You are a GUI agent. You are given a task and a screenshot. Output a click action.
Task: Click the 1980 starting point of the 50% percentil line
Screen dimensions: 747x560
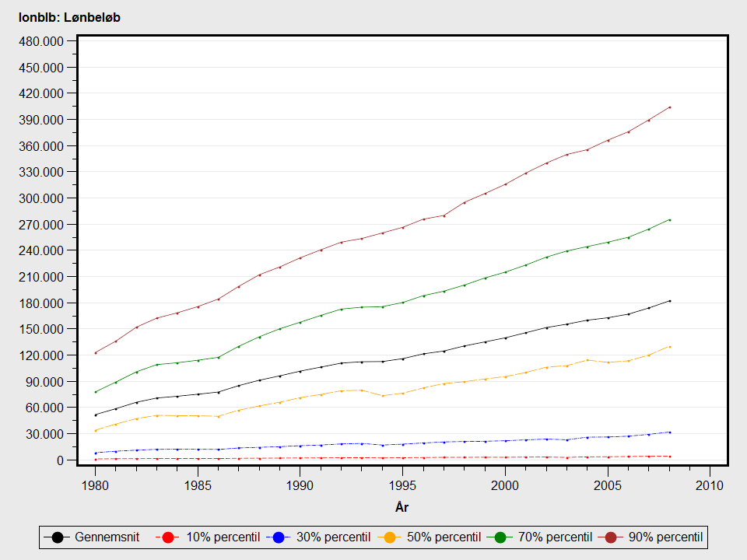click(x=95, y=431)
